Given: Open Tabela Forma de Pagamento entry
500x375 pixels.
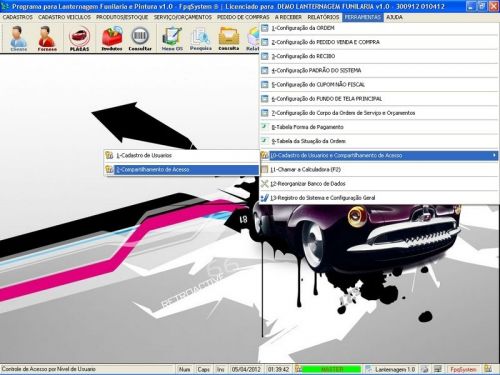Looking at the screenshot, I should click(x=379, y=127).
